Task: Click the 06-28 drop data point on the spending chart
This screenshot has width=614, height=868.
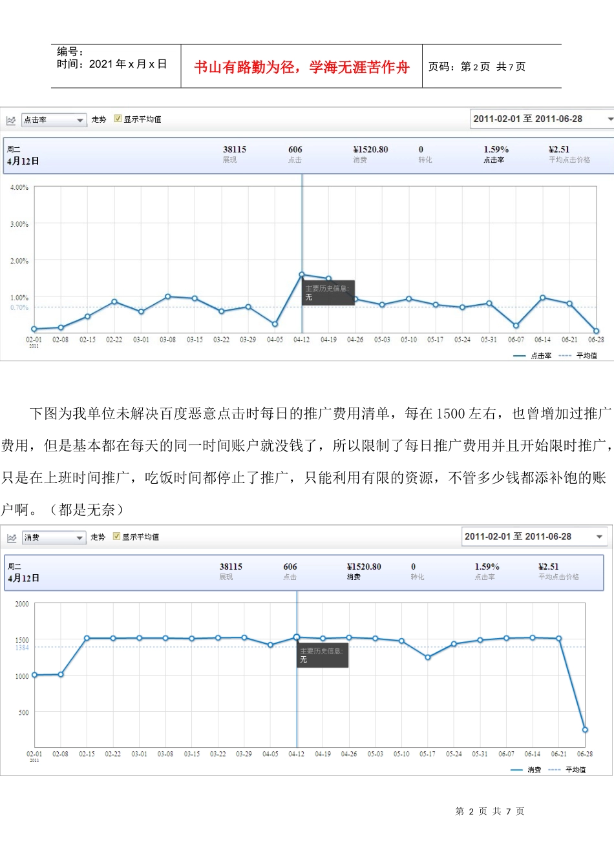Action: 585,730
